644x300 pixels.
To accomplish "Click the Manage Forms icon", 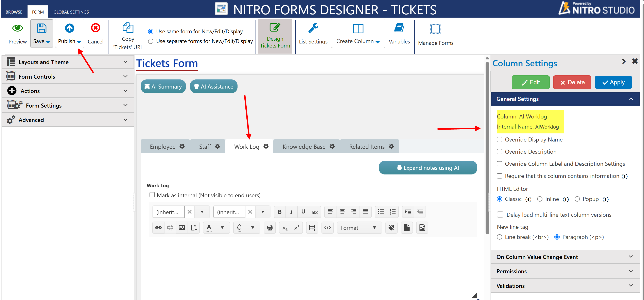I will coord(435,29).
